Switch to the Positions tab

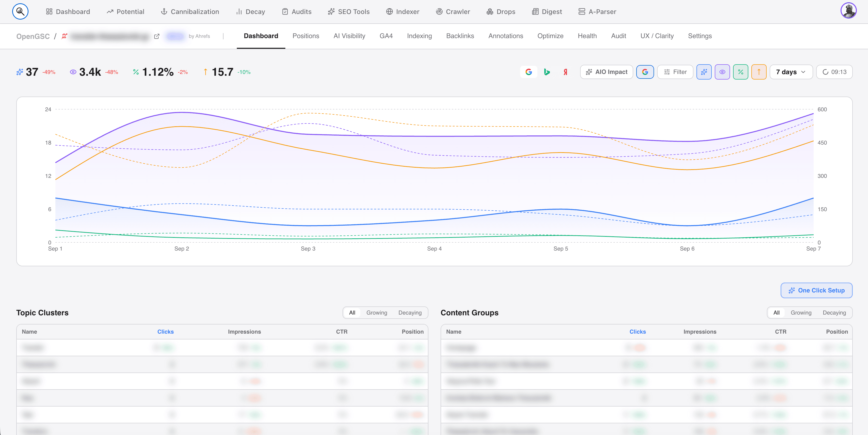pyautogui.click(x=306, y=36)
